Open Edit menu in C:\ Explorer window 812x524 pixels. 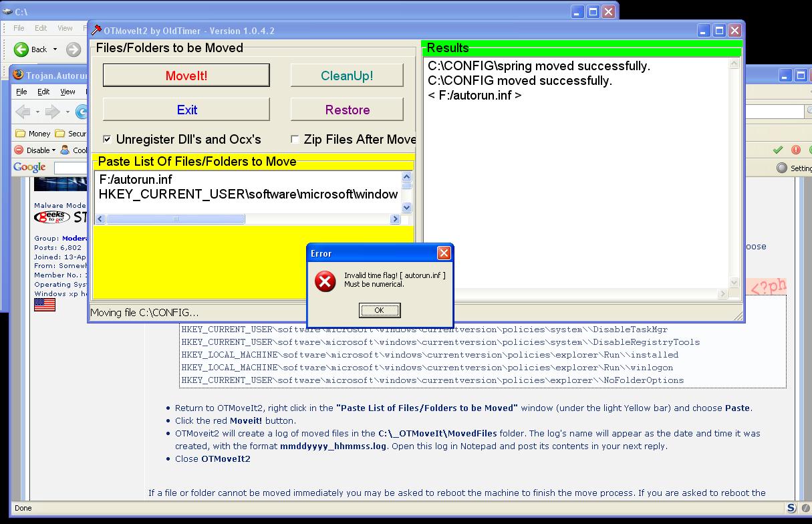pyautogui.click(x=41, y=28)
